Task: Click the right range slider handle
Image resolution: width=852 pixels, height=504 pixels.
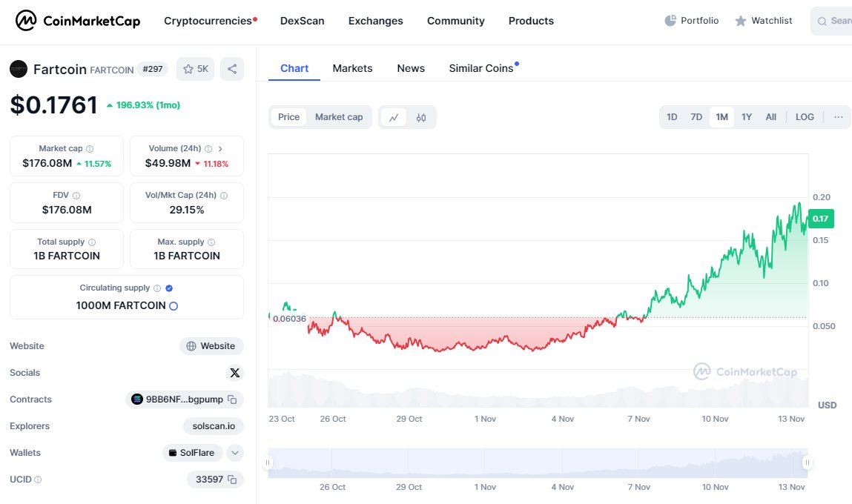Action: [x=808, y=462]
